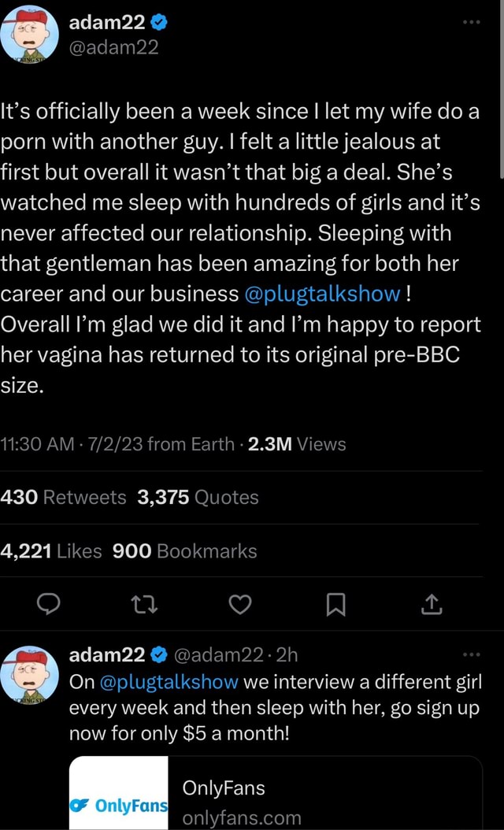The image size is (504, 830).
Task: Open adam22 avatar on main tweet
Action: pyautogui.click(x=29, y=33)
